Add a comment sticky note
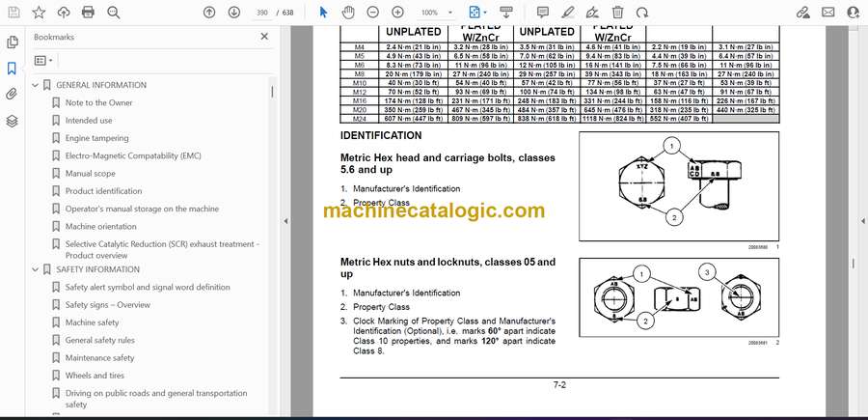Screen dimensions: 868x420 click(x=542, y=13)
